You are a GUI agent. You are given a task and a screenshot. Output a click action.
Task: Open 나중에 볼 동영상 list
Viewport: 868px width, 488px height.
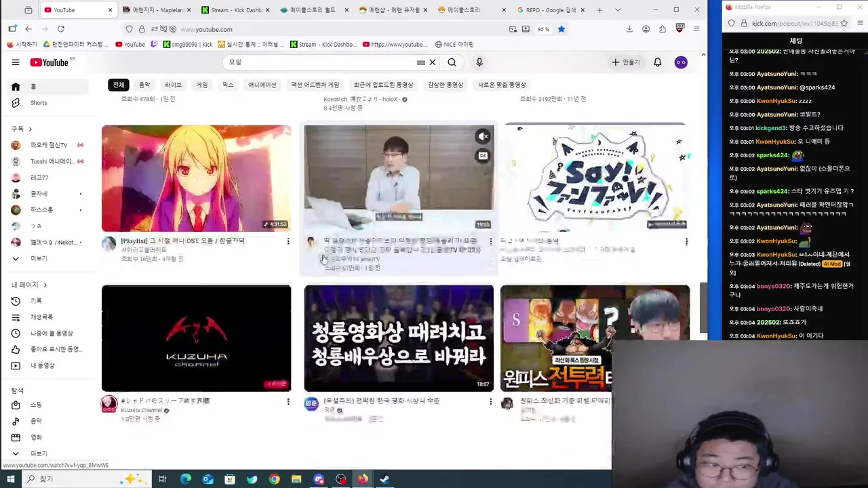point(47,333)
